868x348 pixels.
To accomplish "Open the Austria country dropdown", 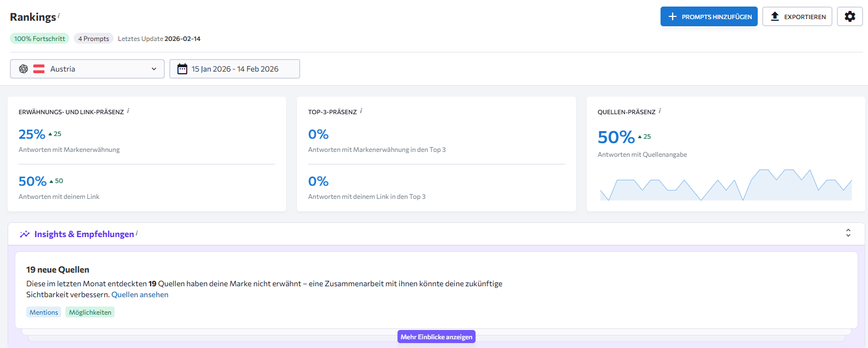I will [x=87, y=69].
